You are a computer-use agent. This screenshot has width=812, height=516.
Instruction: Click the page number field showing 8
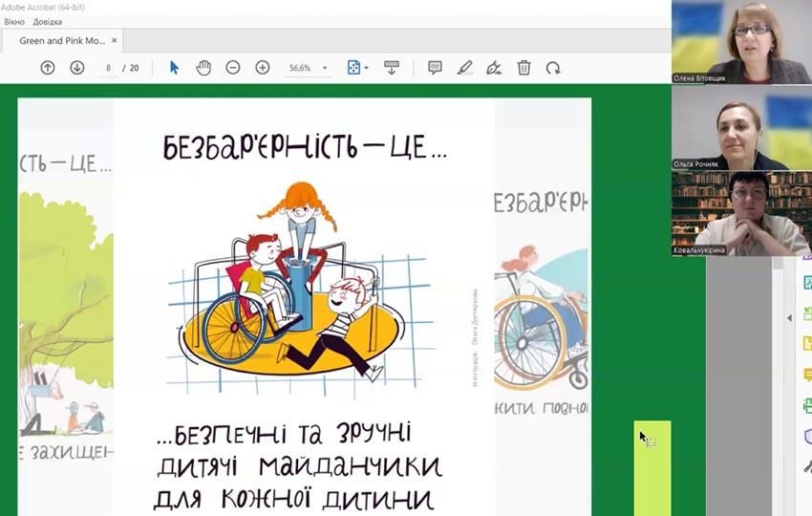[x=109, y=68]
